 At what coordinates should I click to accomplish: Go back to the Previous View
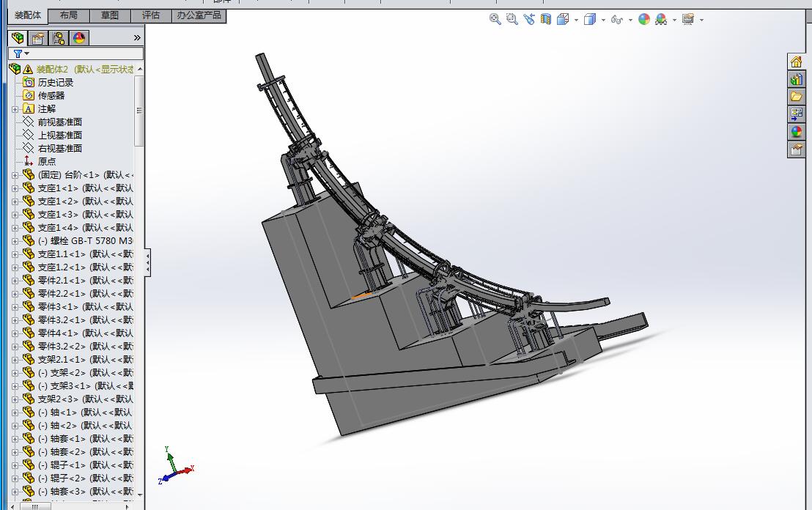click(528, 20)
